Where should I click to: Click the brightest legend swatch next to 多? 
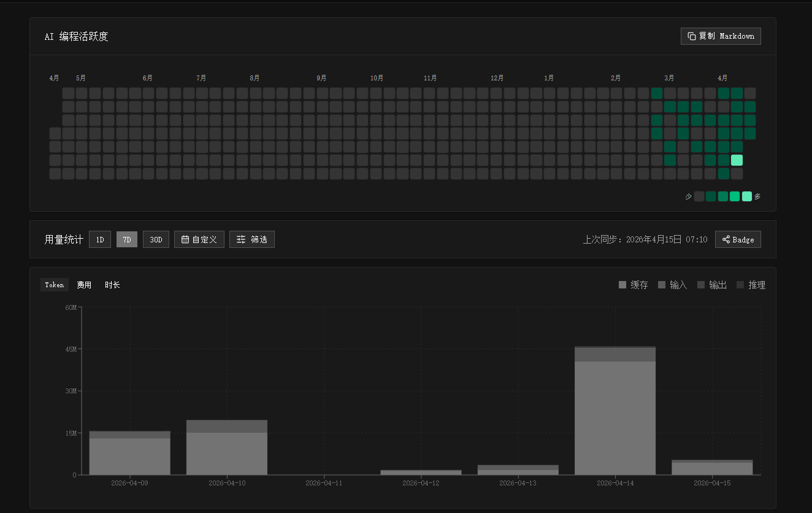pos(747,196)
